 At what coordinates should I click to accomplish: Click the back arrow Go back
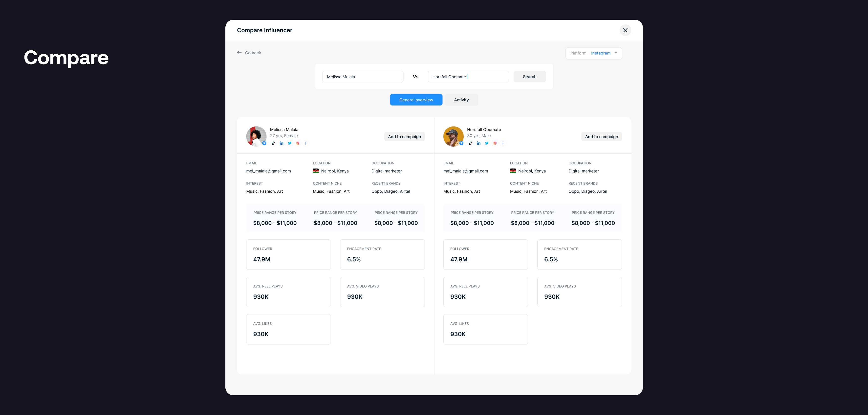pyautogui.click(x=249, y=53)
